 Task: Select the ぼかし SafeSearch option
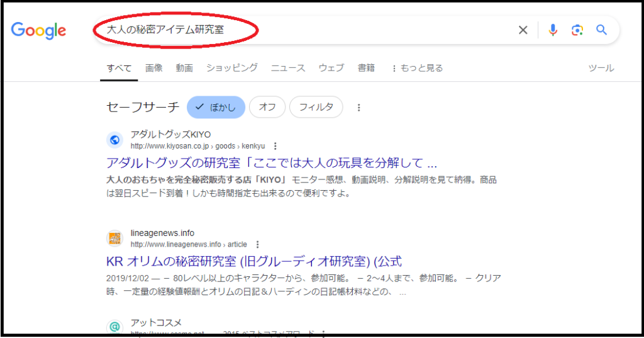coord(216,108)
